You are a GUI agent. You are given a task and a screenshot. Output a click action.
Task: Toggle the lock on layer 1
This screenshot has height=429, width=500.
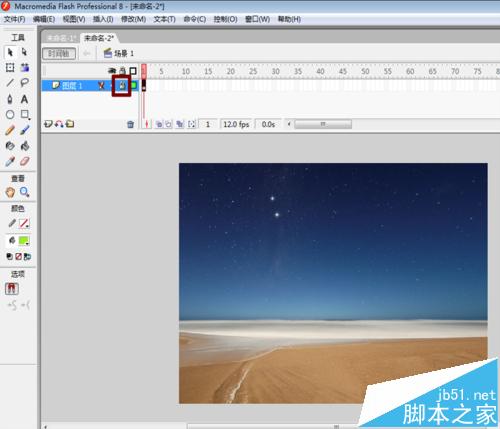122,86
